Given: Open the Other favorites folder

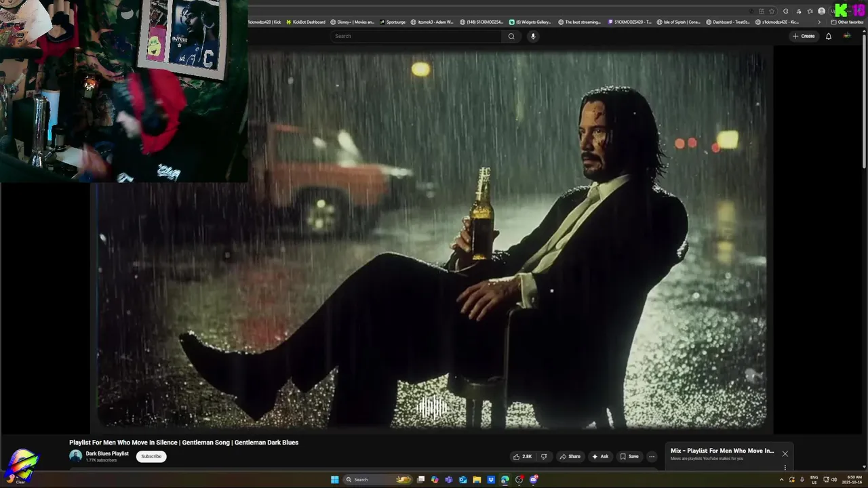Looking at the screenshot, I should [847, 22].
